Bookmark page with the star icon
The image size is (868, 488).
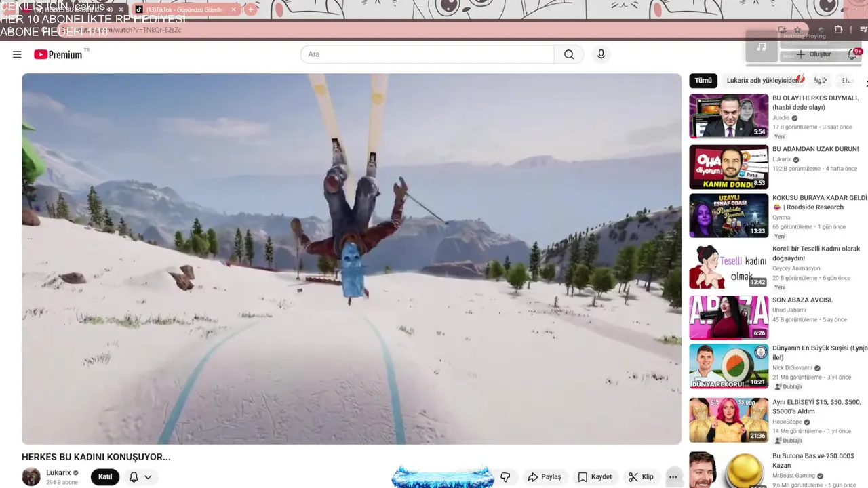[x=798, y=30]
